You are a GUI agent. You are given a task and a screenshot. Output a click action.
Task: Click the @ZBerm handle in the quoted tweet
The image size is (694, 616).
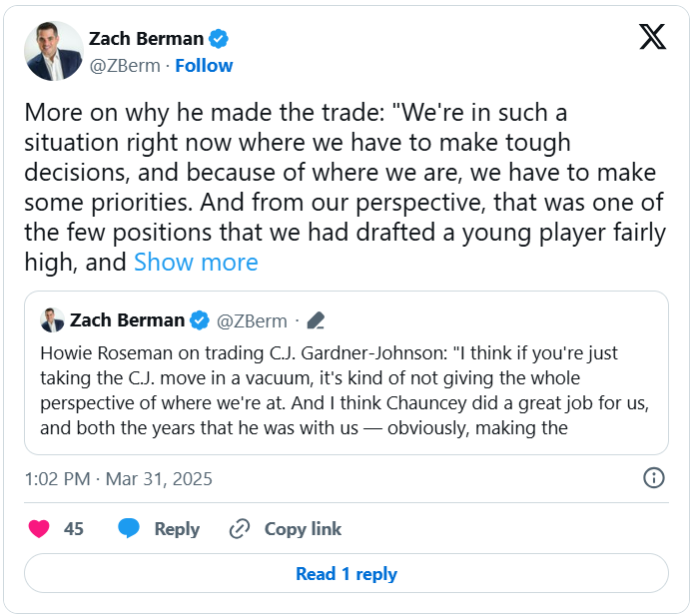tap(252, 320)
